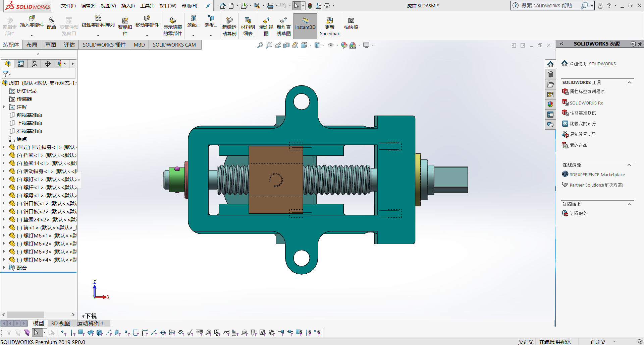Click Bill of Materials (材料明细表) icon
Viewport: 644px width, 345px height.
click(x=248, y=26)
